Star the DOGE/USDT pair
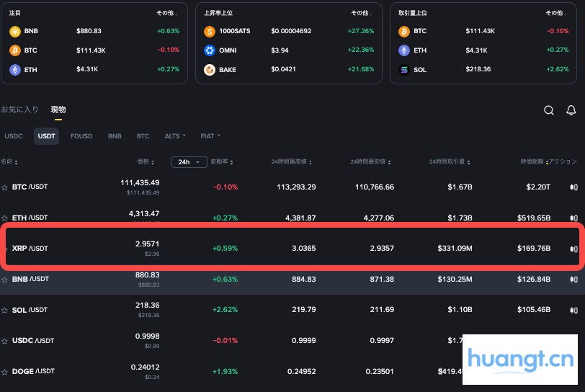This screenshot has width=585, height=392. pyautogui.click(x=5, y=372)
